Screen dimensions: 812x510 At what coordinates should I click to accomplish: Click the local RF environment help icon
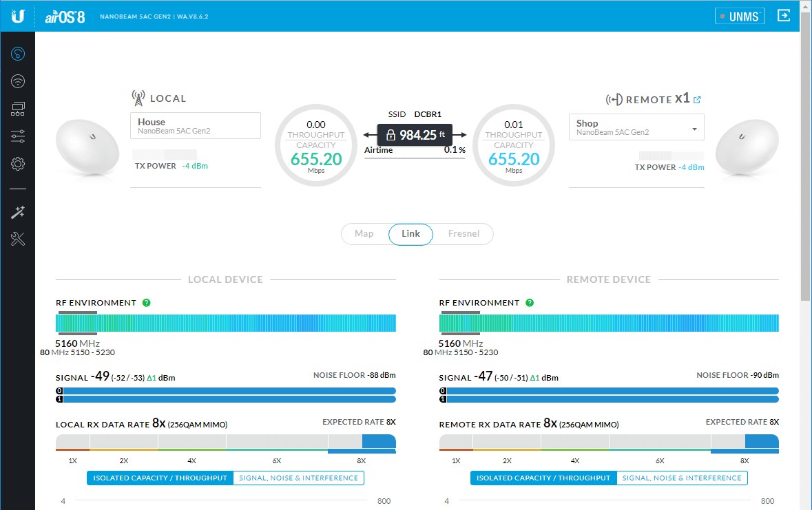[x=147, y=303]
